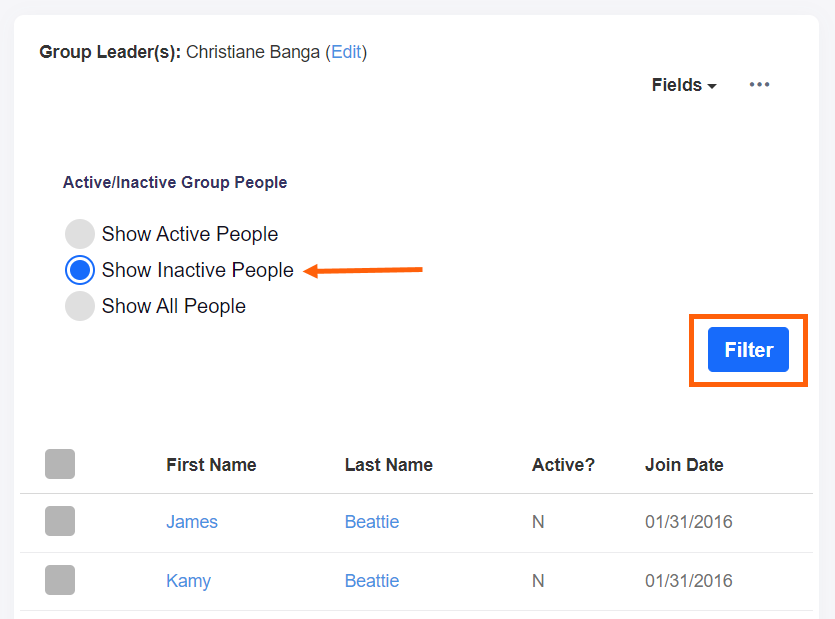Viewport: 835px width, 619px height.
Task: Select the Show Inactive People radio button
Action: tap(79, 270)
